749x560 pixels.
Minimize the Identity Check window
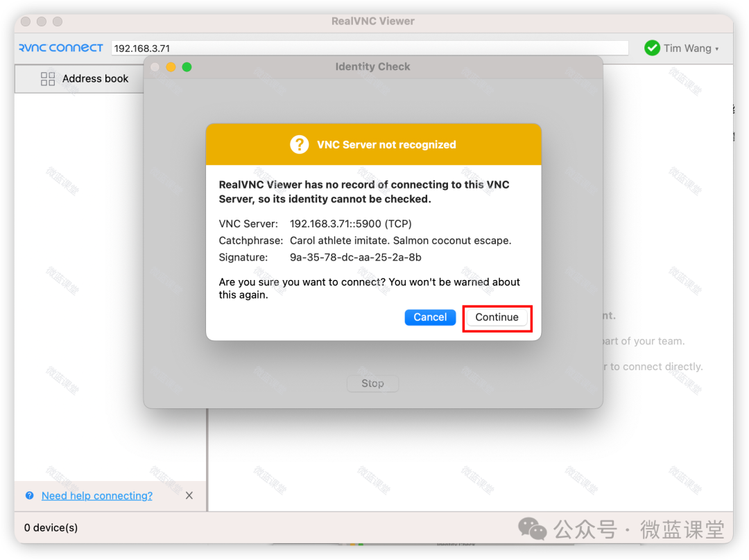[x=171, y=67]
